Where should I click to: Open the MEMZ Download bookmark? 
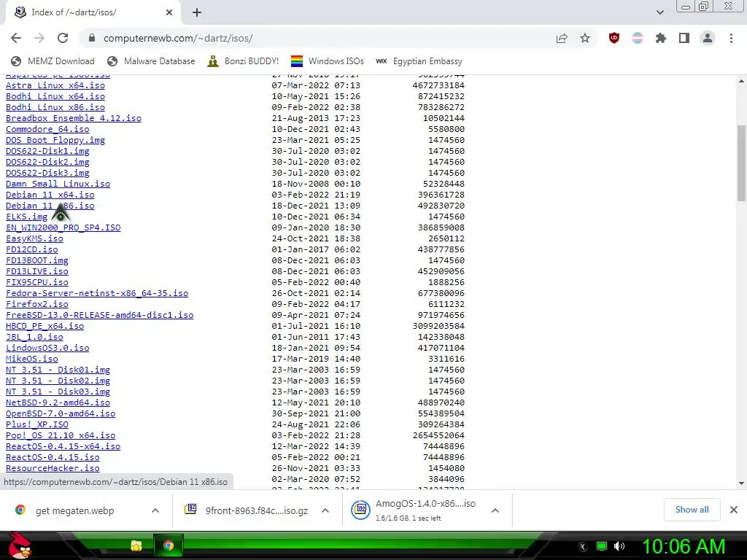(x=53, y=61)
